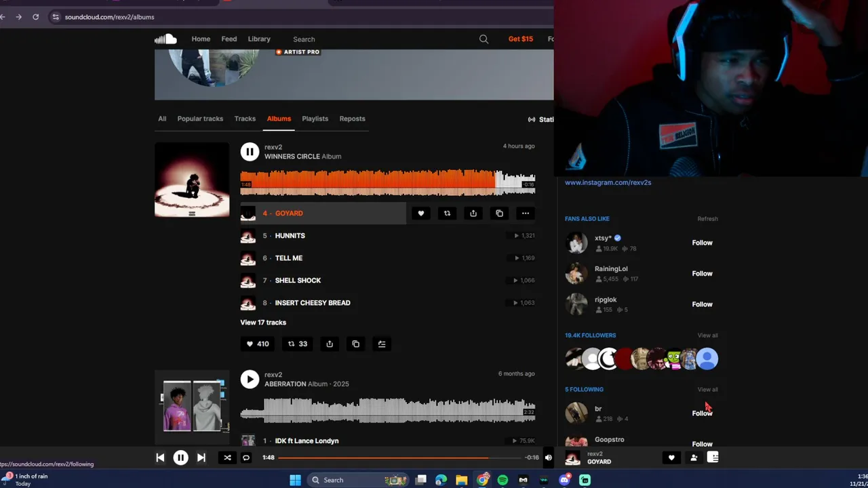The height and width of the screenshot is (488, 868).
Task: Share the GOYARD track
Action: (473, 213)
